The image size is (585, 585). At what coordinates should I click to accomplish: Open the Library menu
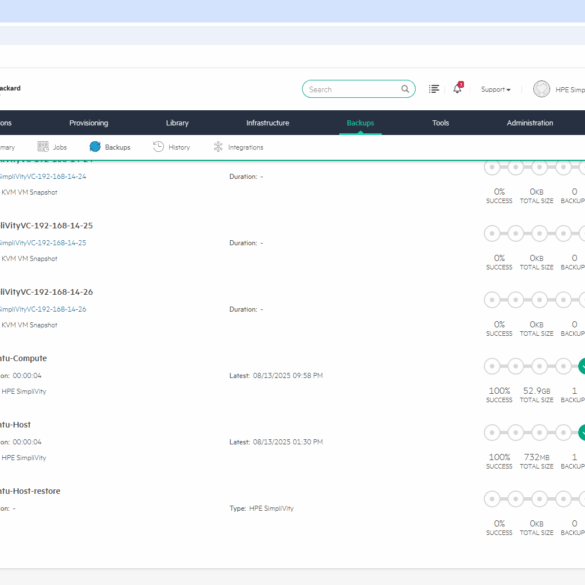(177, 123)
